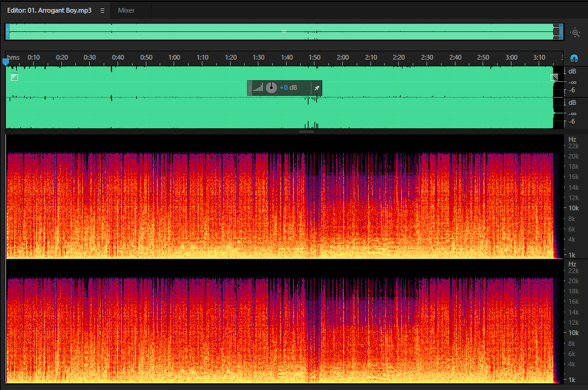The height and width of the screenshot is (390, 588).
Task: Click the bottom channel dB scale label
Action: pyautogui.click(x=572, y=102)
